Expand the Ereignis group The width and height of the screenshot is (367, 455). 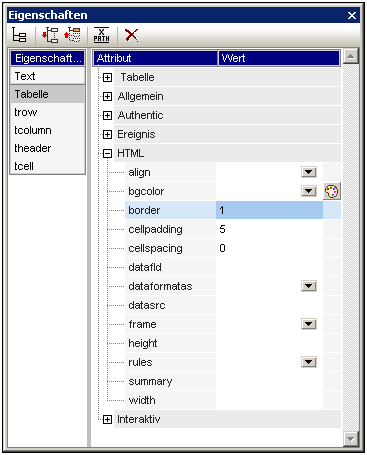tap(107, 135)
